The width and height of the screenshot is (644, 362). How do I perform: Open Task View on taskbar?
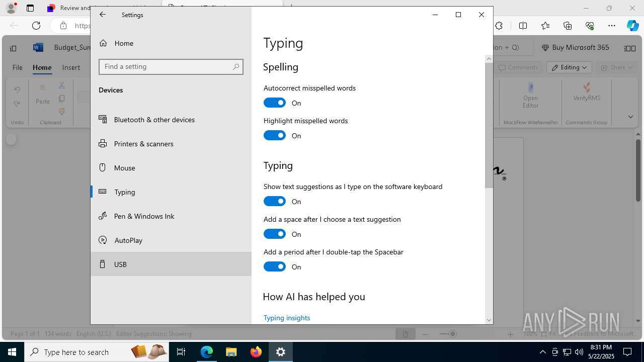182,352
